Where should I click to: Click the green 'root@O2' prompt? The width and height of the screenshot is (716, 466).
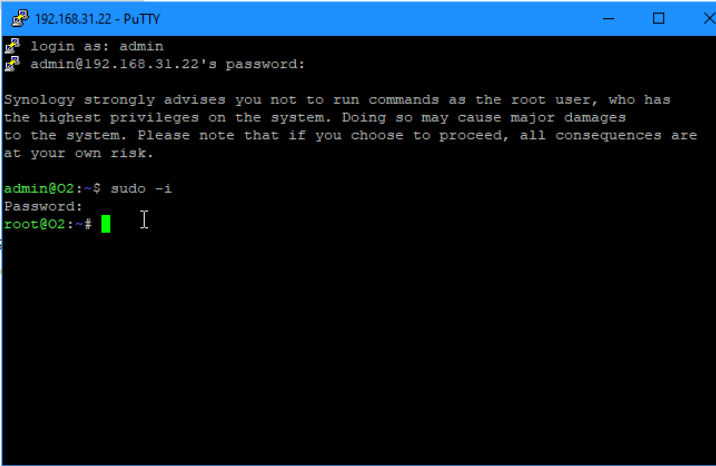coord(35,224)
